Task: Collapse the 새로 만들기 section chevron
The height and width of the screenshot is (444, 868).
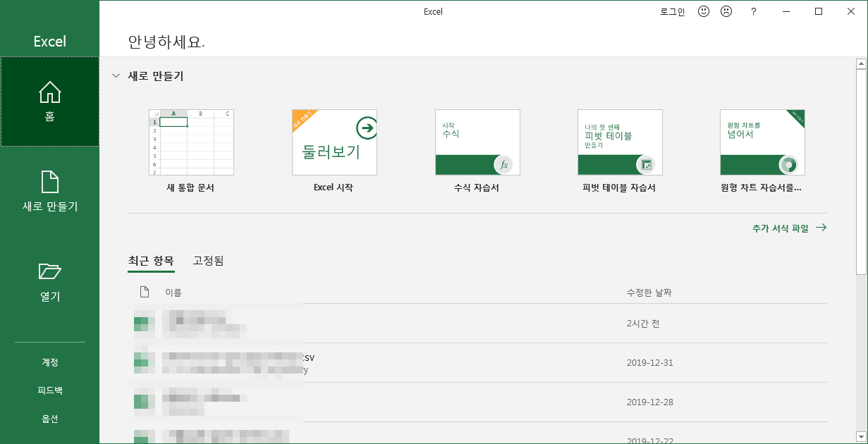Action: coord(116,76)
